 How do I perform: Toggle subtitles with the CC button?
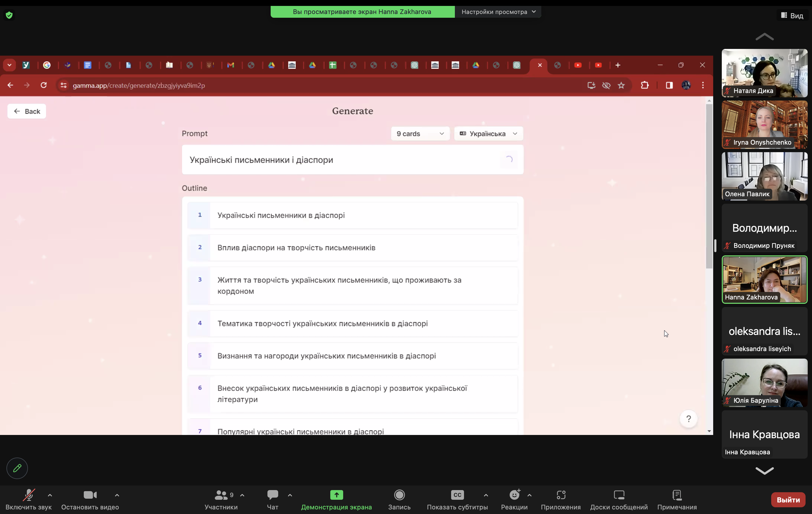click(x=457, y=495)
